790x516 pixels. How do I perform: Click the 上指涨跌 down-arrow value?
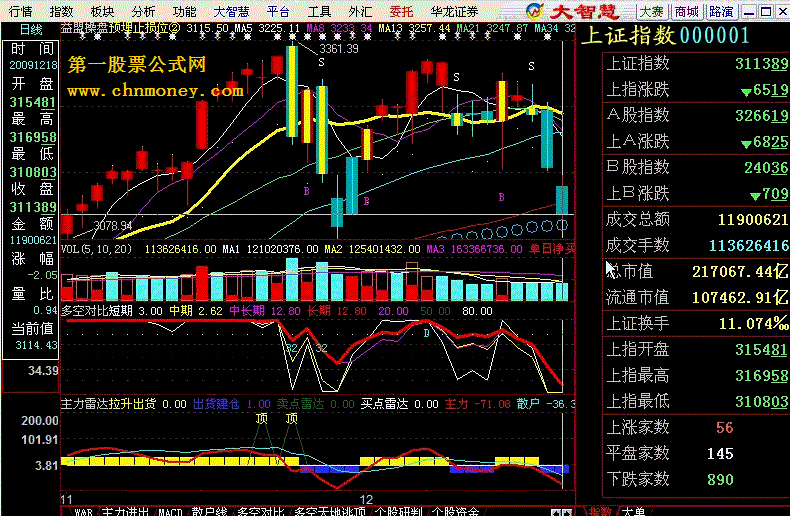[764, 90]
